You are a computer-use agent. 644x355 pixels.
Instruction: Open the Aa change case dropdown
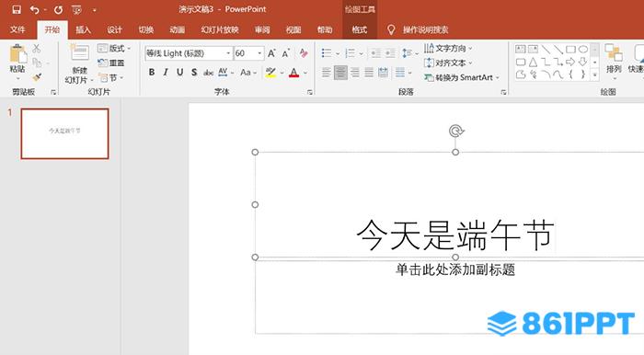tap(248, 73)
